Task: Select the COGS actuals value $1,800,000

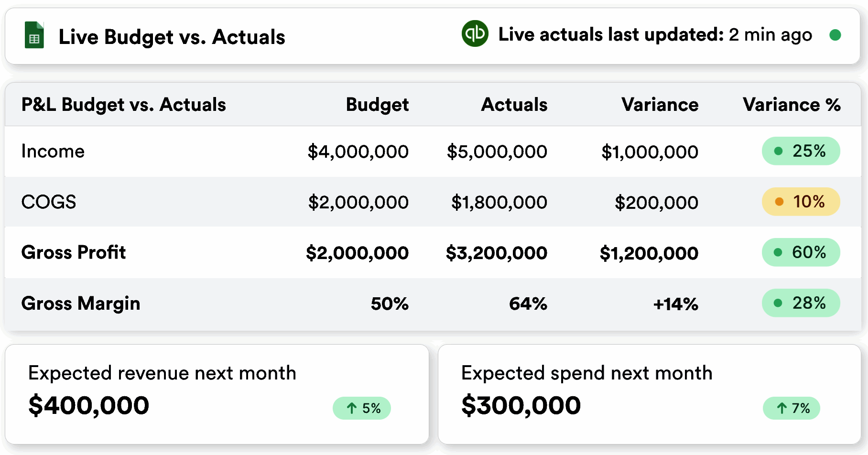Action: [499, 202]
